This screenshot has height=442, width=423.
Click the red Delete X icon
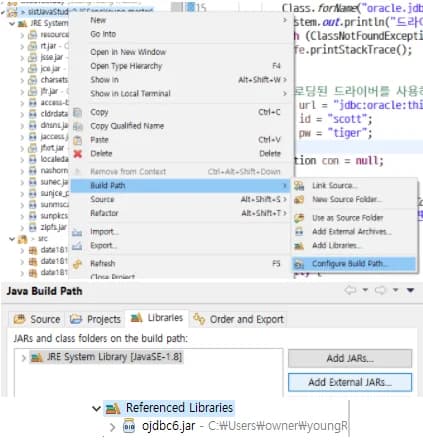(x=78, y=154)
